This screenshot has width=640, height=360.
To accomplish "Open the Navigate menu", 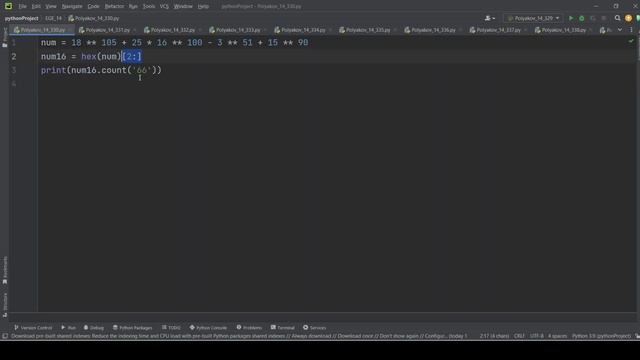I will pyautogui.click(x=72, y=6).
